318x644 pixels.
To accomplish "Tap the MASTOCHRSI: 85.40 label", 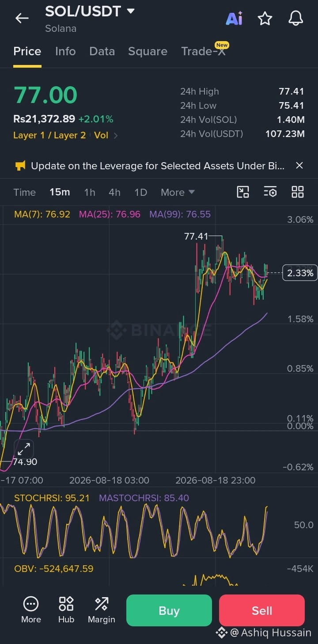I will coord(144,498).
